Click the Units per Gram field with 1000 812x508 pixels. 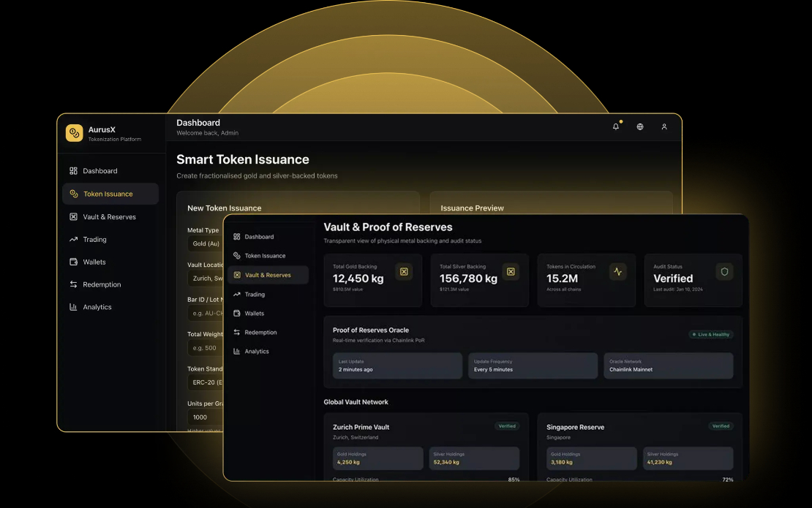[x=206, y=417]
